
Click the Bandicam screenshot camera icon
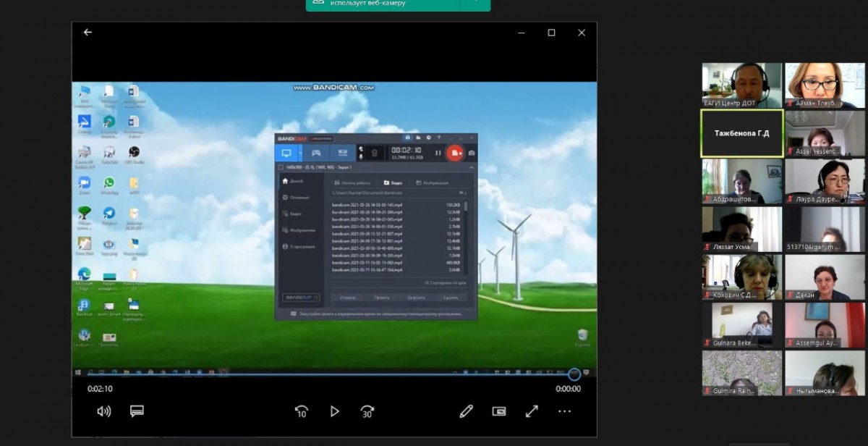tap(472, 153)
